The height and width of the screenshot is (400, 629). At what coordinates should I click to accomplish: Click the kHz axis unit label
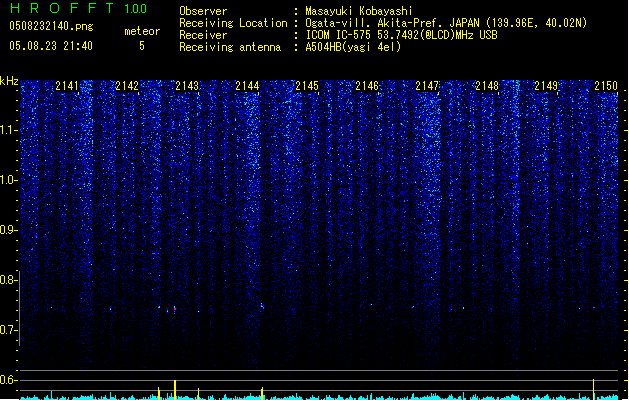(9, 81)
